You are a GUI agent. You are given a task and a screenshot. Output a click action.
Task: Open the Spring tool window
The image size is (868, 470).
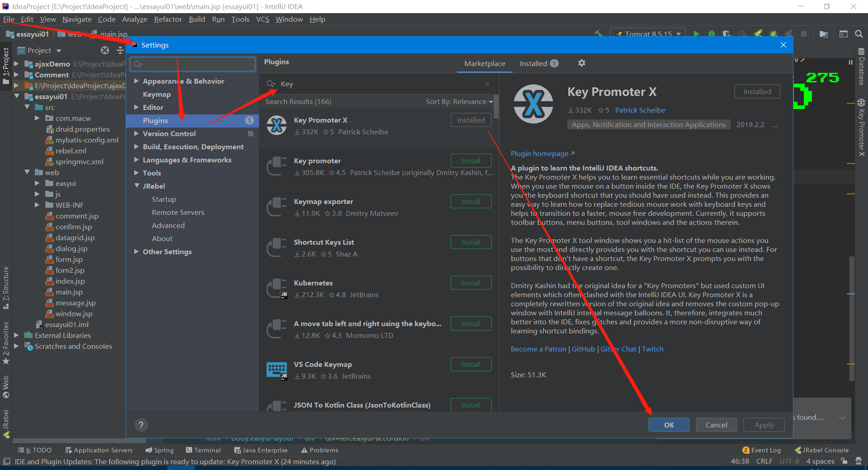tap(159, 450)
